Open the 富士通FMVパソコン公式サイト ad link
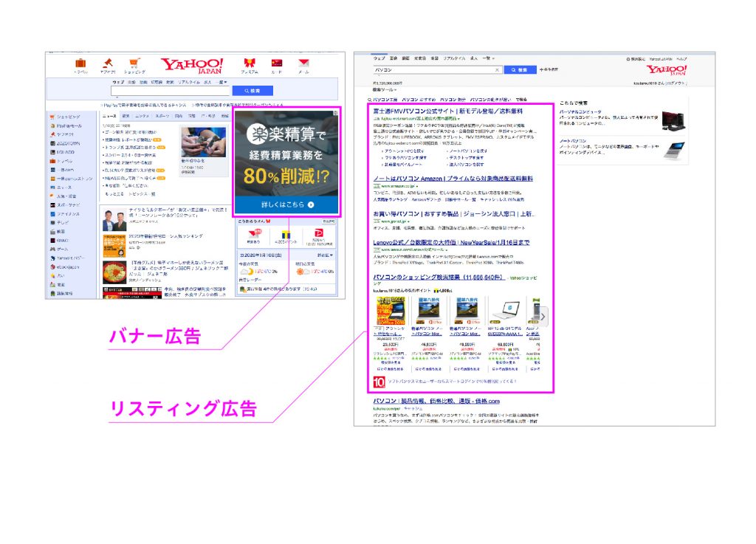Screen dimensions: 756x544 pos(448,111)
